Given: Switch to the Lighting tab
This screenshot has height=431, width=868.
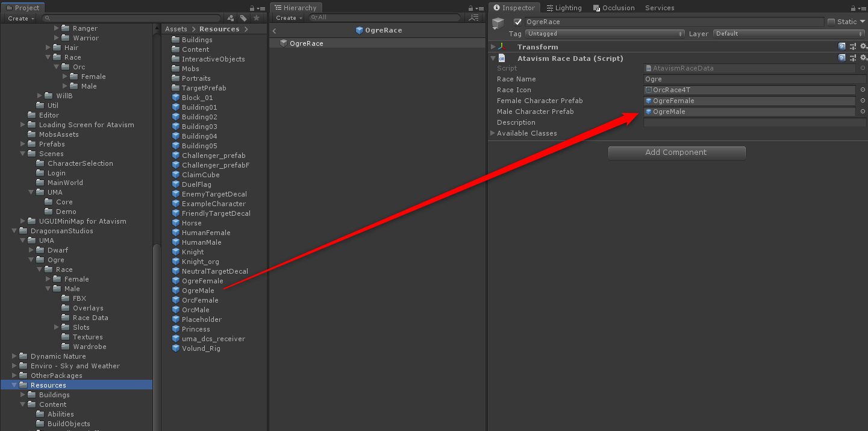Looking at the screenshot, I should [564, 8].
